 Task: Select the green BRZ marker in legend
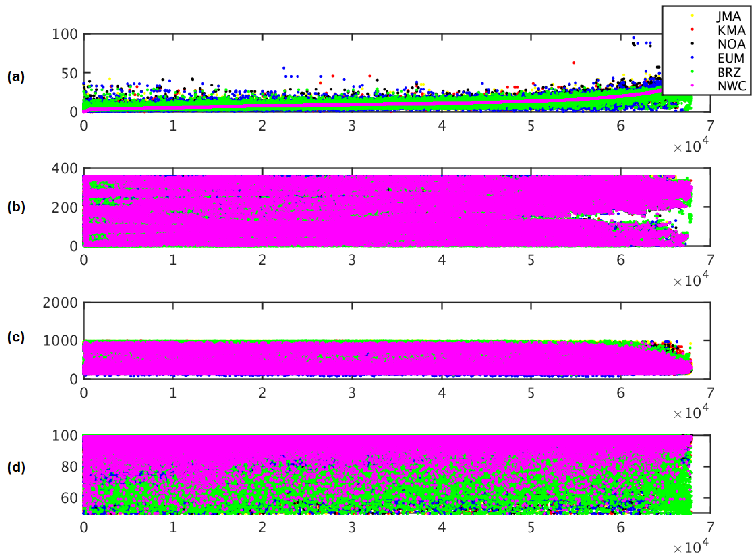pyautogui.click(x=692, y=72)
